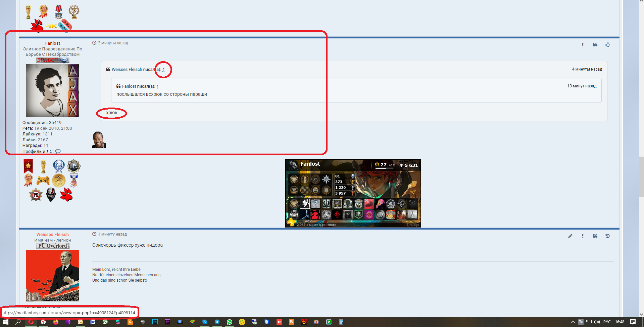Quote Fanlost's post using quote icon
The width and height of the screenshot is (644, 327).
pyautogui.click(x=595, y=45)
